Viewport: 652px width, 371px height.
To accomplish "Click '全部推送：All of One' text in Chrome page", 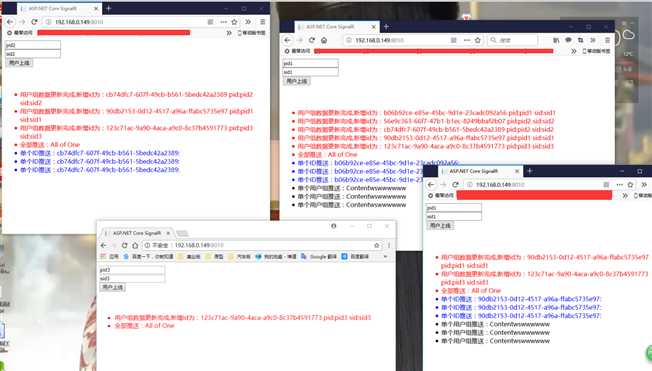I will click(145, 326).
